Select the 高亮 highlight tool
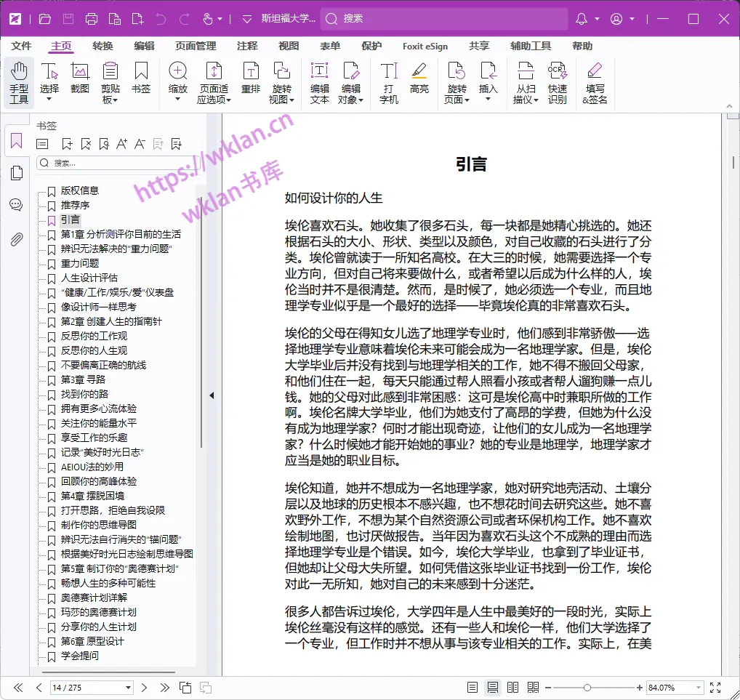The width and height of the screenshot is (740, 700). pos(420,79)
